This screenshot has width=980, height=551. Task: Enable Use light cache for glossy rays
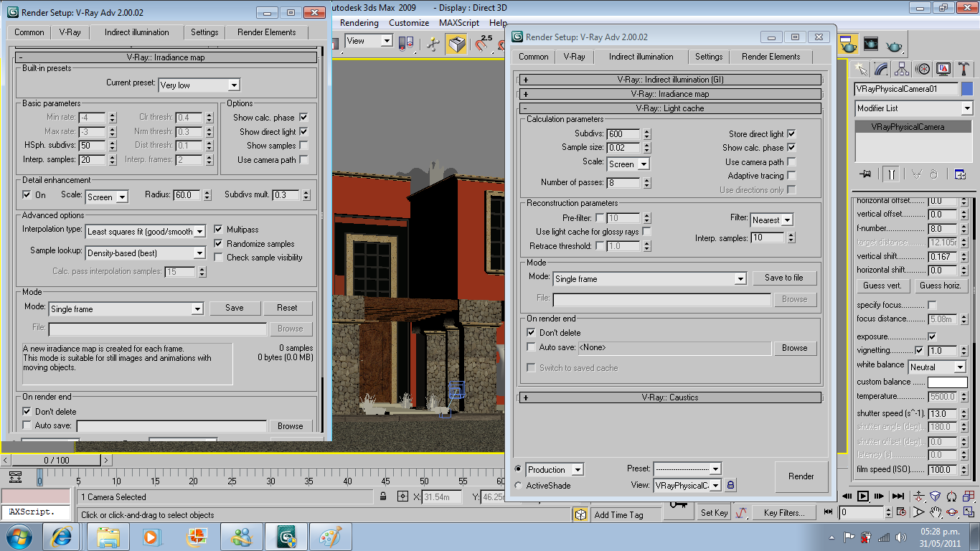pyautogui.click(x=647, y=232)
